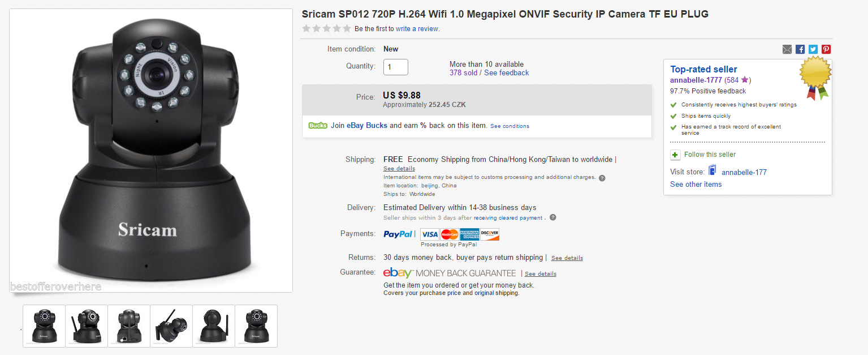Click the main Sricam camera product image
The width and height of the screenshot is (868, 355).
coord(151,151)
